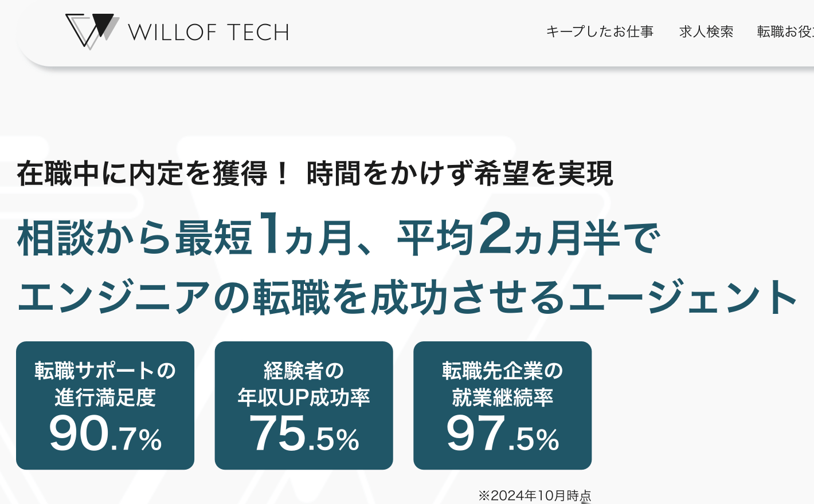Toggle the middle 75.5% stat panel

point(304,405)
